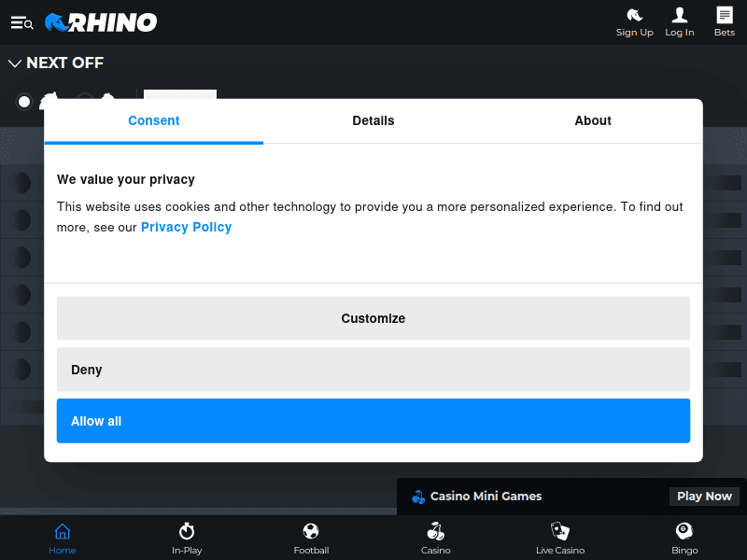Click the Casino Mini Games label
This screenshot has height=560, width=747.
[486, 497]
